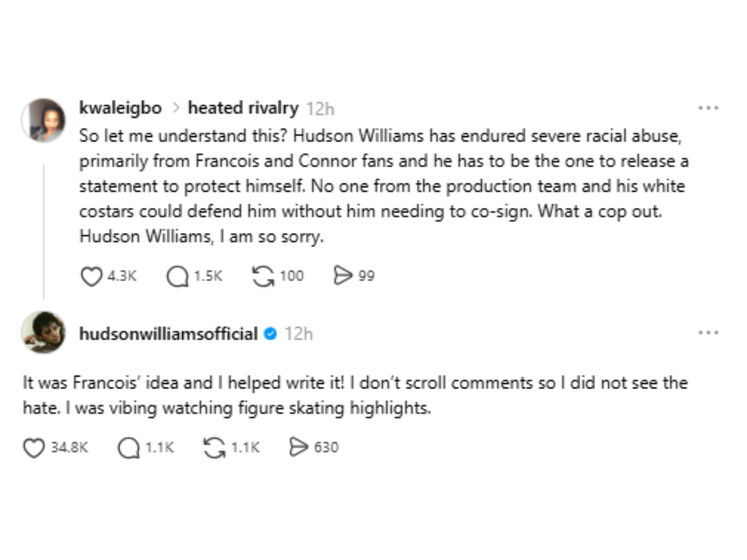Open comments on hudsonwilliamsofficial's reply
The width and height of the screenshot is (747, 560).
tap(128, 447)
